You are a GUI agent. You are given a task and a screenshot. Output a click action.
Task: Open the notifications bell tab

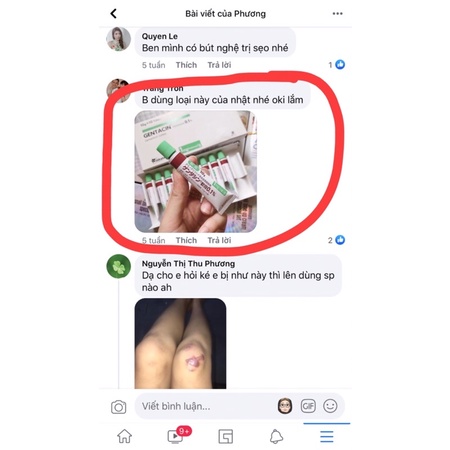click(276, 436)
